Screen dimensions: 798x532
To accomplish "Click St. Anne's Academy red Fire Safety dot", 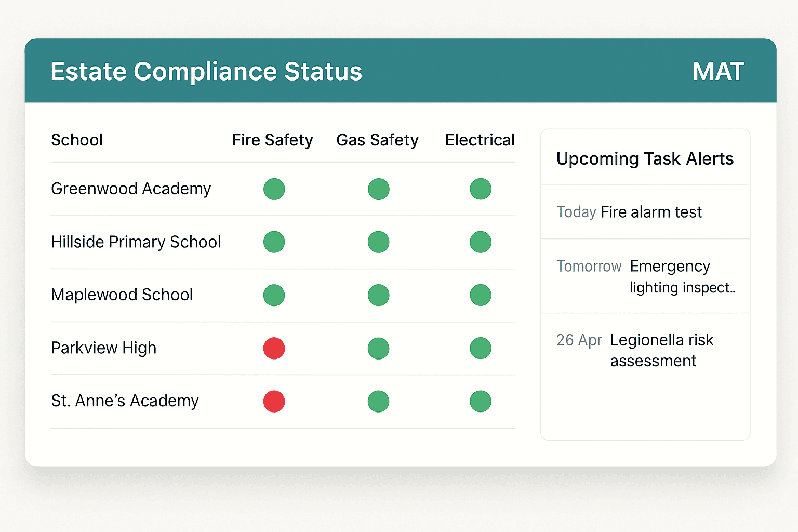I will pos(274,401).
